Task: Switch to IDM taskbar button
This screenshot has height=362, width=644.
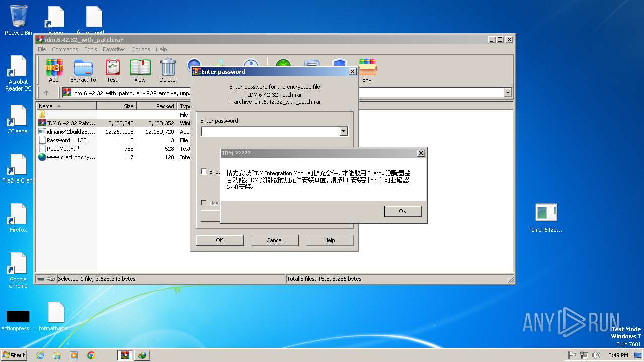Action: click(142, 355)
